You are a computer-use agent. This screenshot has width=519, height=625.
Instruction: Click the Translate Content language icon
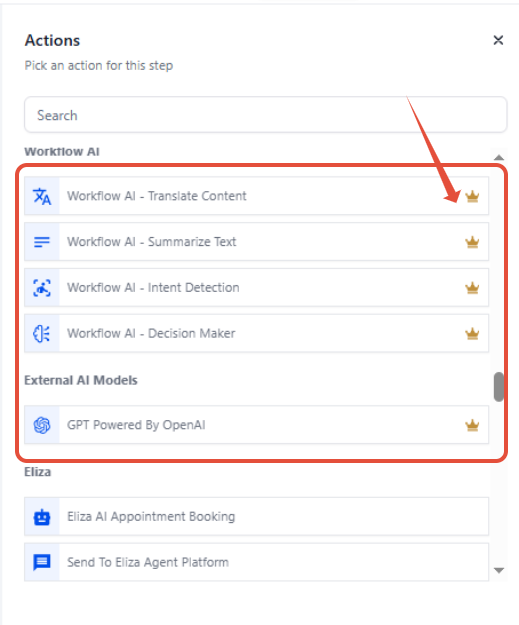(42, 196)
